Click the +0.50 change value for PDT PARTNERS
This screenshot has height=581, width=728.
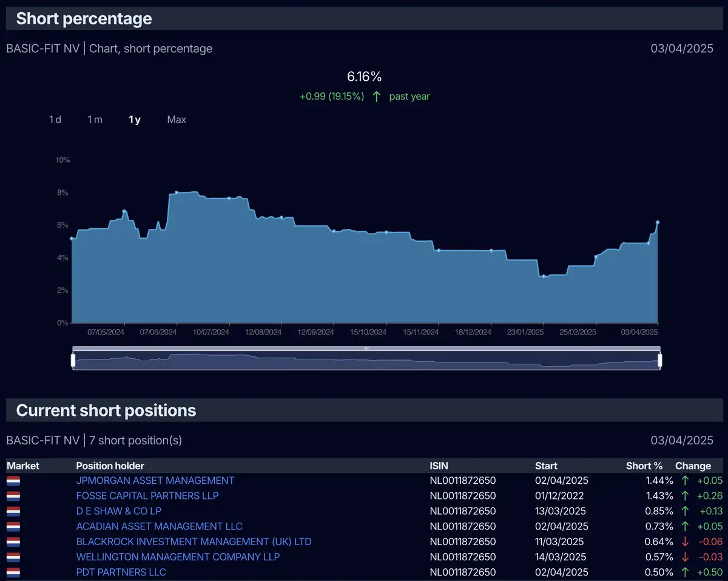click(709, 572)
